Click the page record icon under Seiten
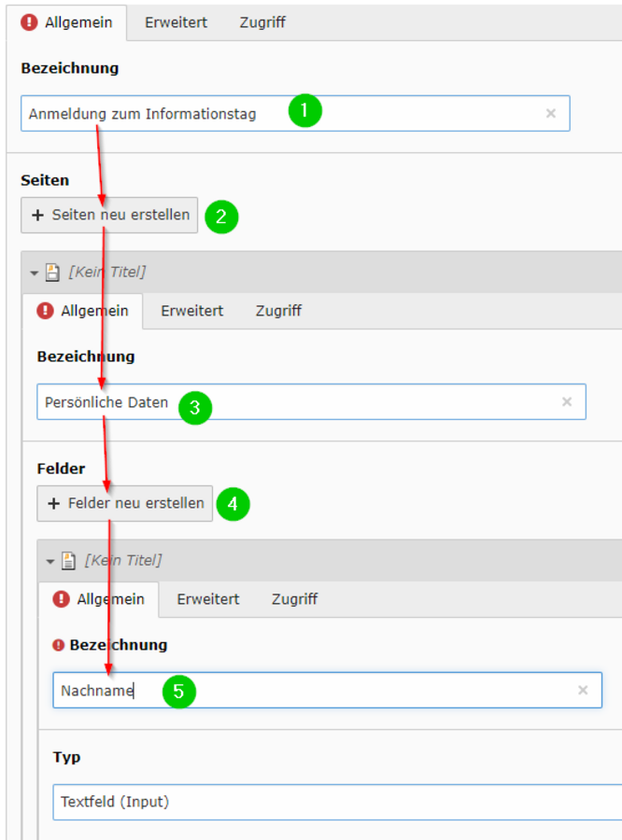 point(52,273)
